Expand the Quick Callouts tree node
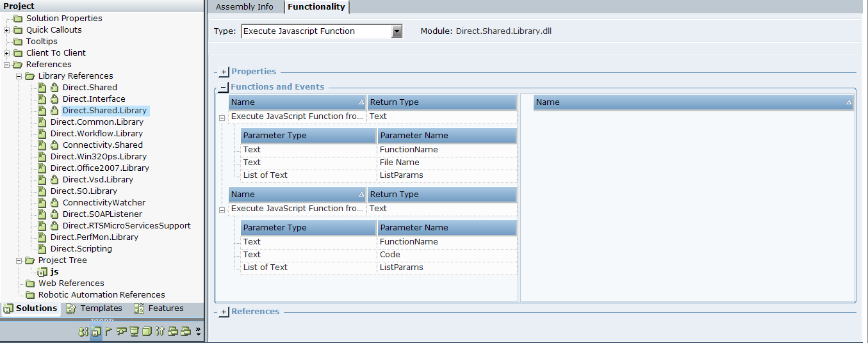 coord(7,30)
